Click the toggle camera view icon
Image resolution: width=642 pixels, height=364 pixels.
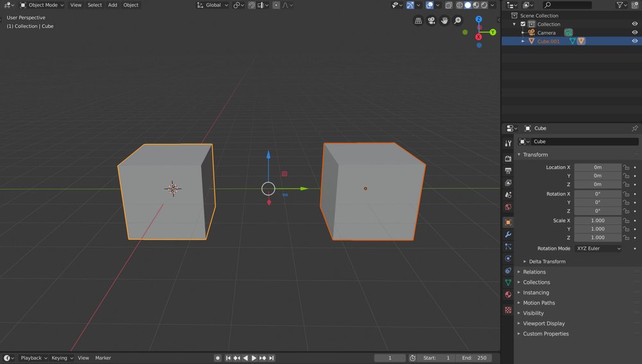(x=431, y=21)
